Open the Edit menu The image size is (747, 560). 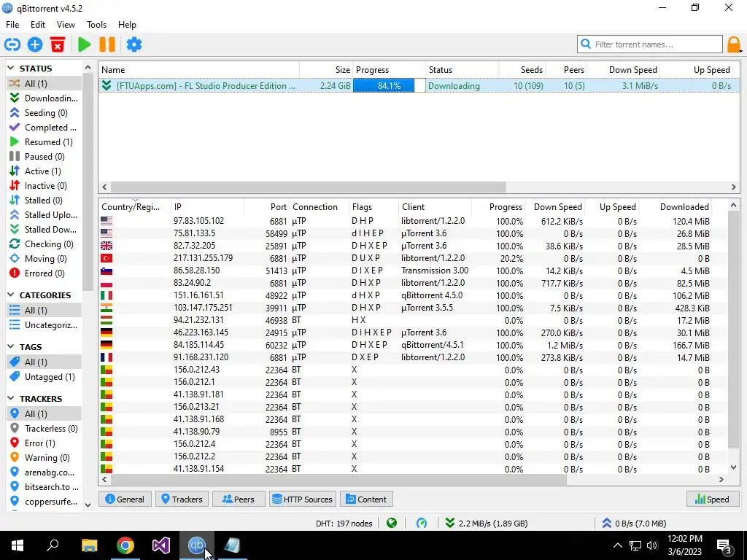38,25
